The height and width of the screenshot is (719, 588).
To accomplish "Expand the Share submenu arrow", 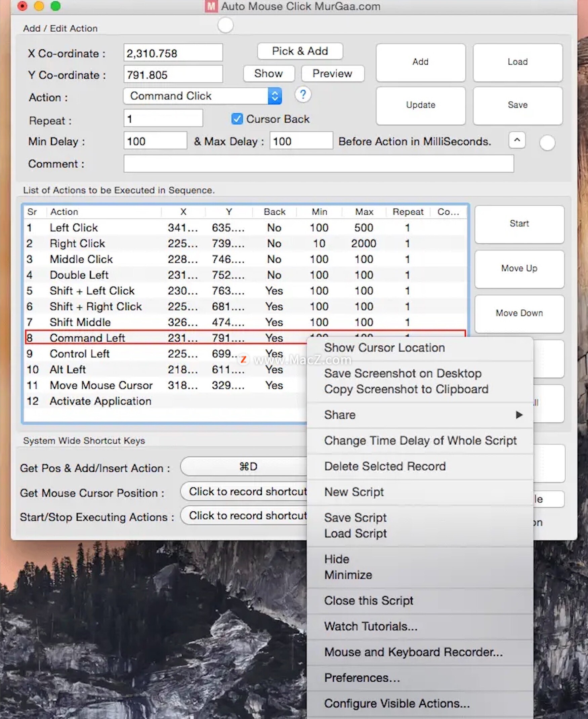I will coord(519,415).
